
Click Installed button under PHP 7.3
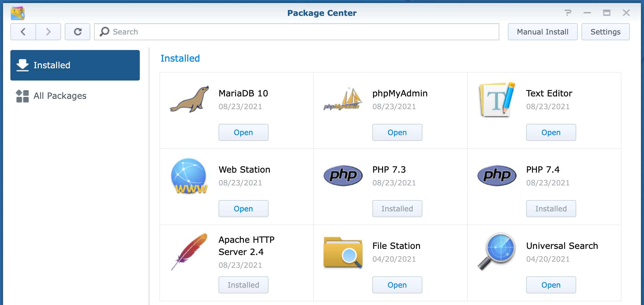pos(397,209)
